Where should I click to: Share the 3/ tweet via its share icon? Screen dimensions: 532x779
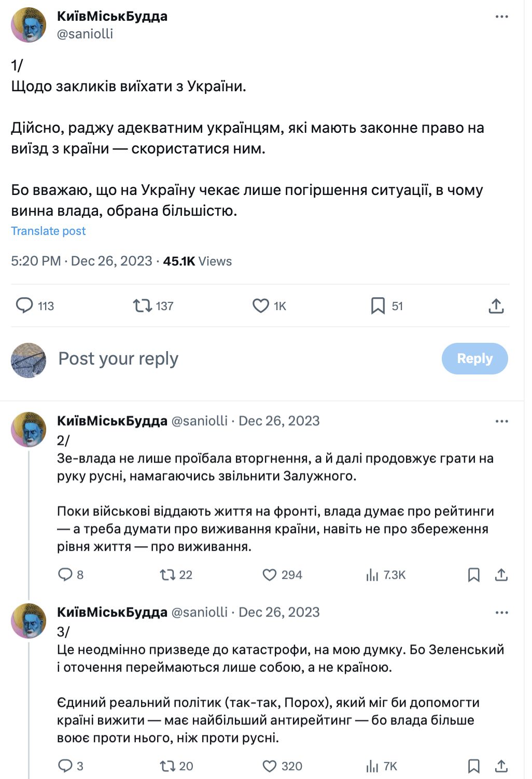tap(501, 765)
